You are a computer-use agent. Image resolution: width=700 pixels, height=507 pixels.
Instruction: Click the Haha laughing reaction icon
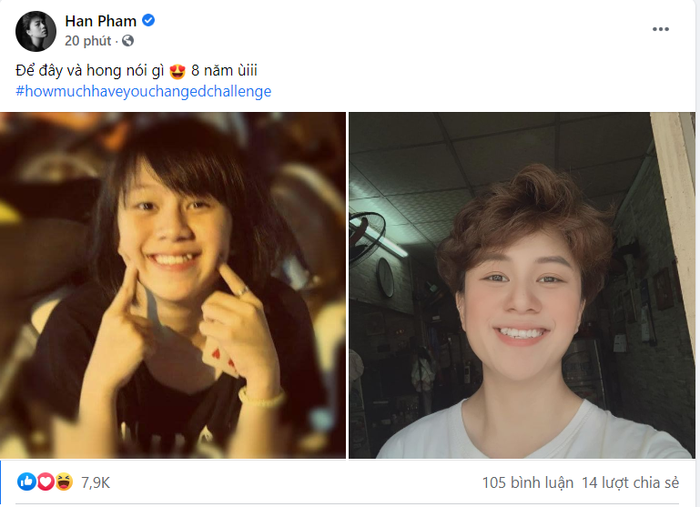(64, 482)
